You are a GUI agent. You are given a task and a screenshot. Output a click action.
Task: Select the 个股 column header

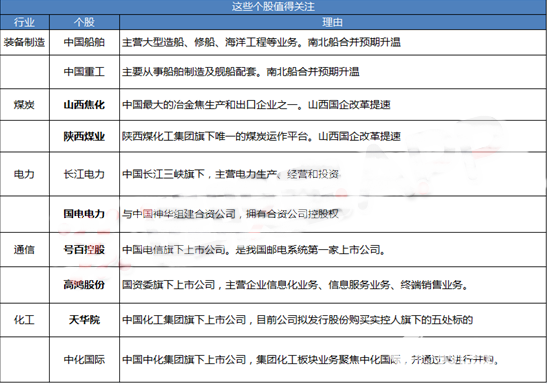pos(84,22)
